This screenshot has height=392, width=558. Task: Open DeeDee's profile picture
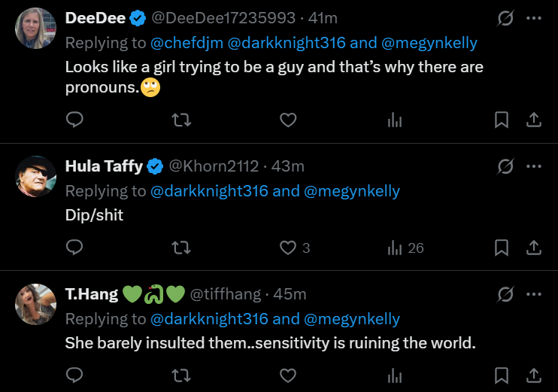point(35,28)
